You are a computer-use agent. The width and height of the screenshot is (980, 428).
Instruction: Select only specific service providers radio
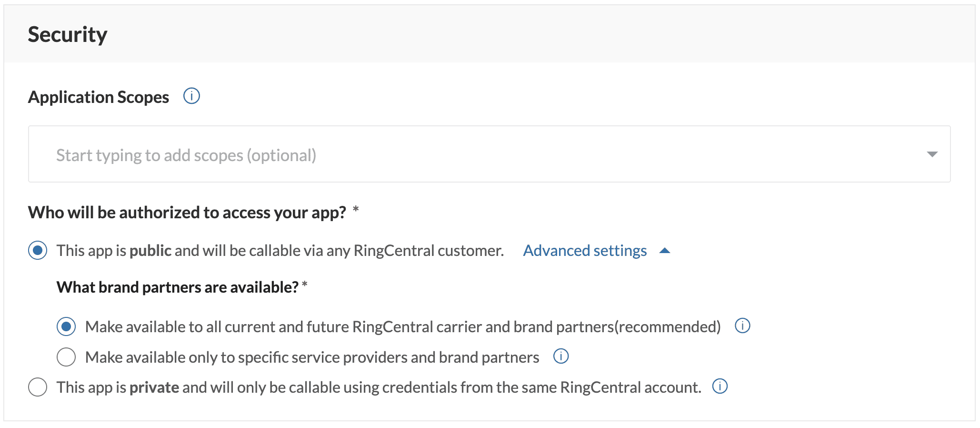pos(66,357)
